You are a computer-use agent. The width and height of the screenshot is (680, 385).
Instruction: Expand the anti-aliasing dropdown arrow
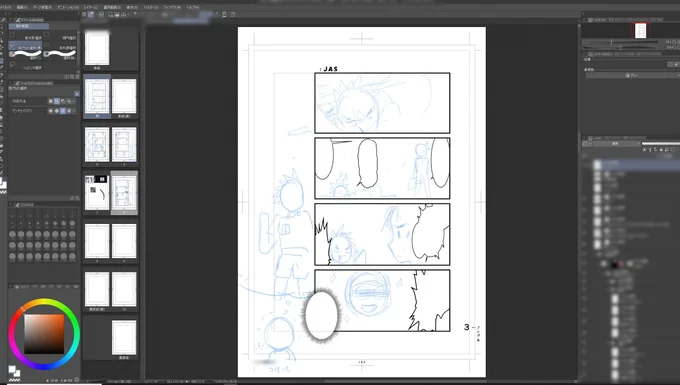coord(74,111)
